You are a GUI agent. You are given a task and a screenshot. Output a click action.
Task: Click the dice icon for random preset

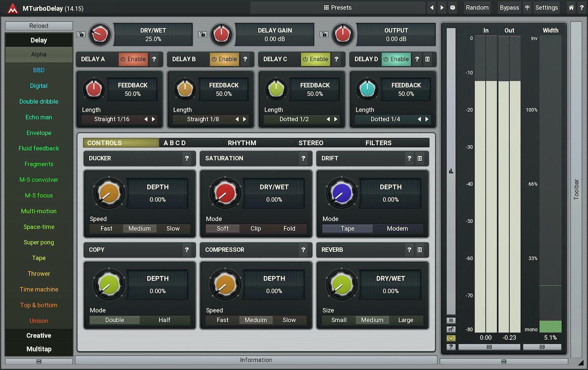click(x=452, y=8)
